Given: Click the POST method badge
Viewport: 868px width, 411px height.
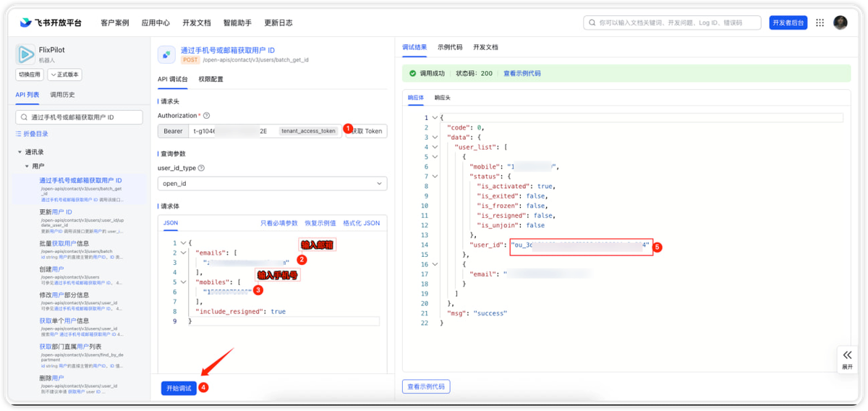Looking at the screenshot, I should pos(190,60).
